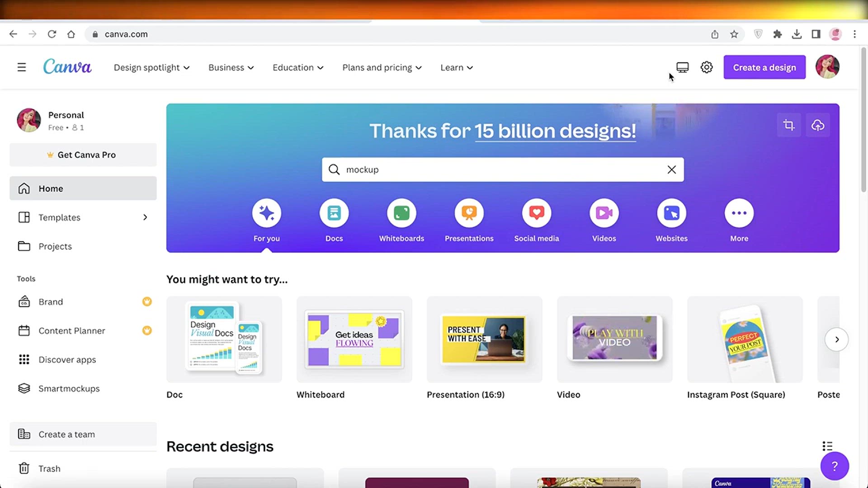Select the Whiteboards category icon
Screen dimensions: 868x488
click(x=401, y=213)
